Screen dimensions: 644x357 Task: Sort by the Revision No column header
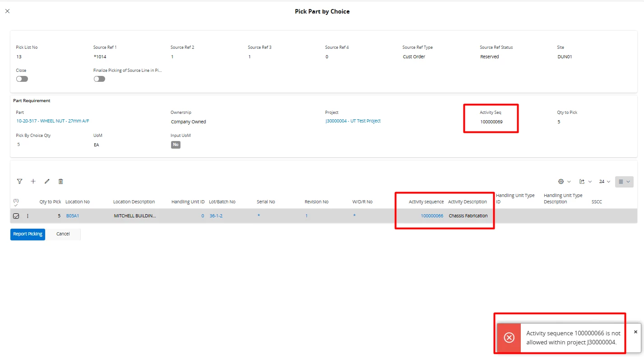(x=316, y=202)
